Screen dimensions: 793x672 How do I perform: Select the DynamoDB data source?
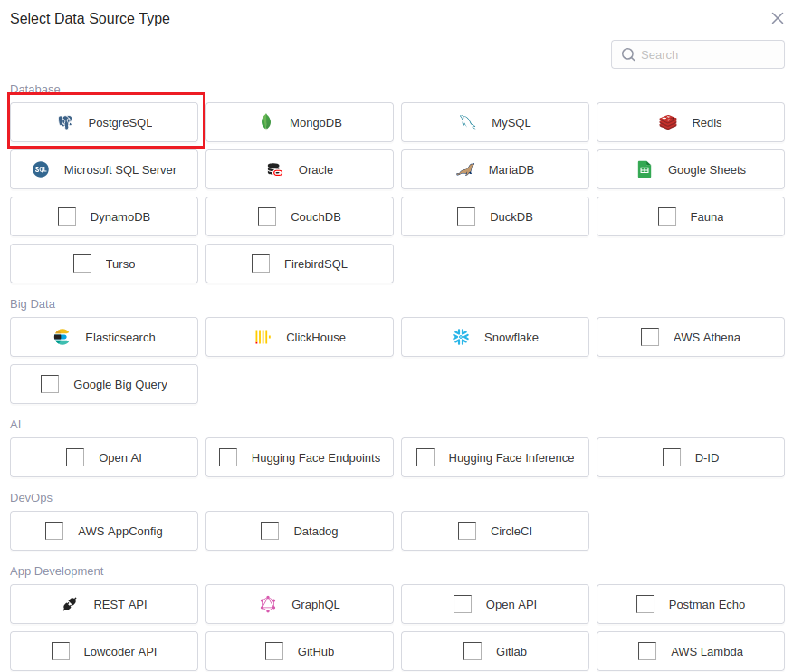pos(104,216)
